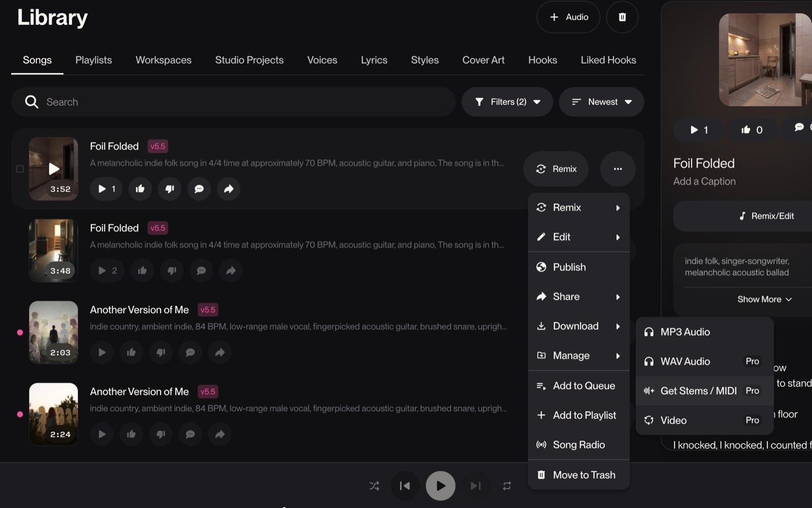Like the first Foil Folded song
Screen dimensions: 812x508
(x=140, y=189)
